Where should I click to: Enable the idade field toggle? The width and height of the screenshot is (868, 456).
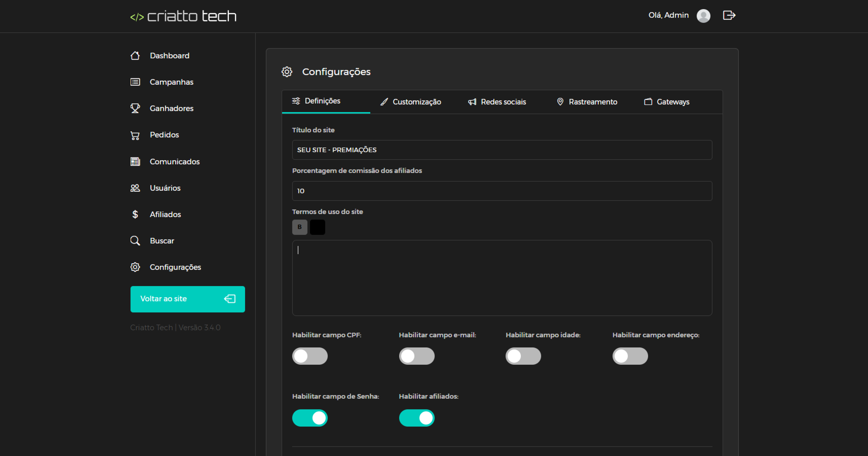tap(523, 356)
